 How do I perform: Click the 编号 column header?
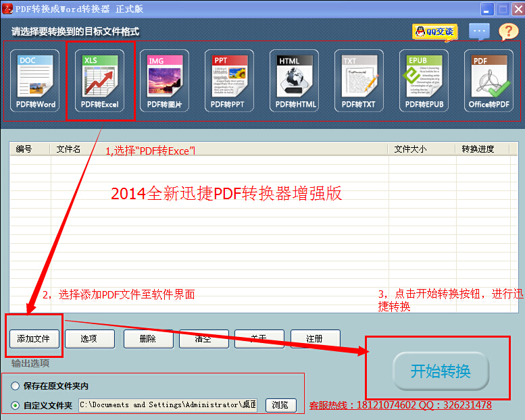30,149
